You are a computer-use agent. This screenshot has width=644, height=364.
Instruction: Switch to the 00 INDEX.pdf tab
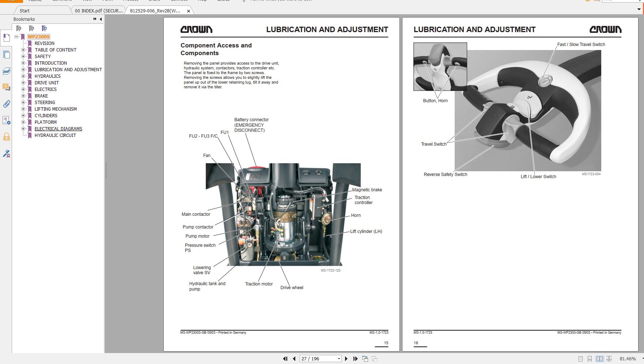99,11
